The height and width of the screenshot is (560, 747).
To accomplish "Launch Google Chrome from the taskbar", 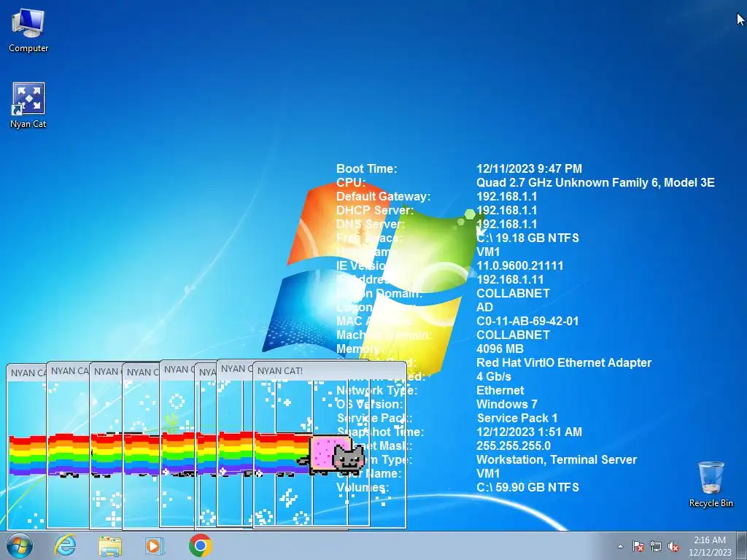I will click(x=200, y=545).
